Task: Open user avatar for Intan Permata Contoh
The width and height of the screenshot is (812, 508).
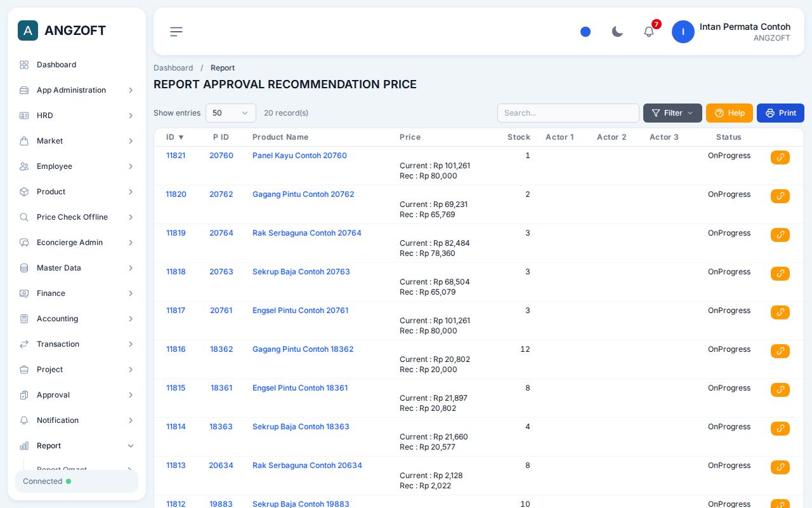Action: (x=683, y=32)
